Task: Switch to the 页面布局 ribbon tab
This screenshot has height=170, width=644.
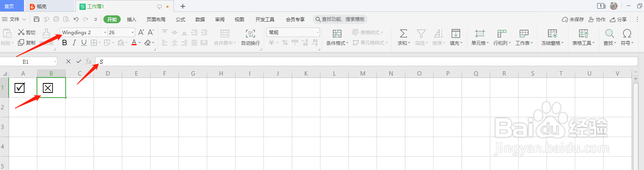Action: (156, 19)
